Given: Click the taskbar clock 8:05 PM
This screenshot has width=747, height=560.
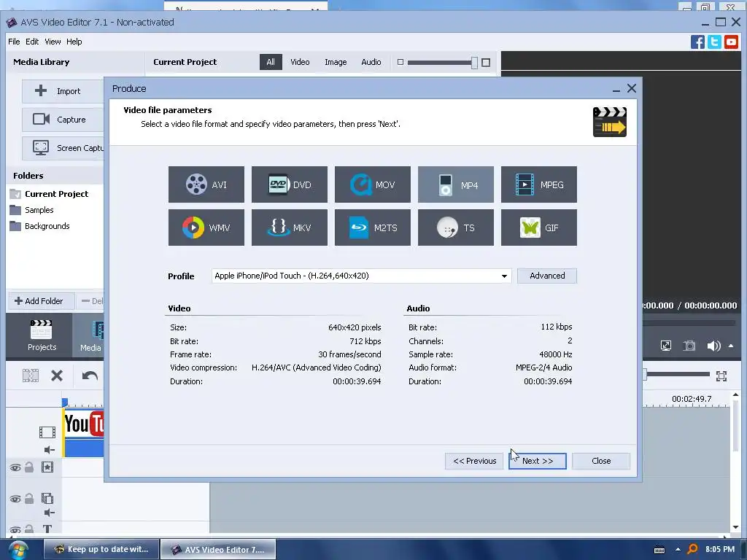Looking at the screenshot, I should tap(720, 549).
